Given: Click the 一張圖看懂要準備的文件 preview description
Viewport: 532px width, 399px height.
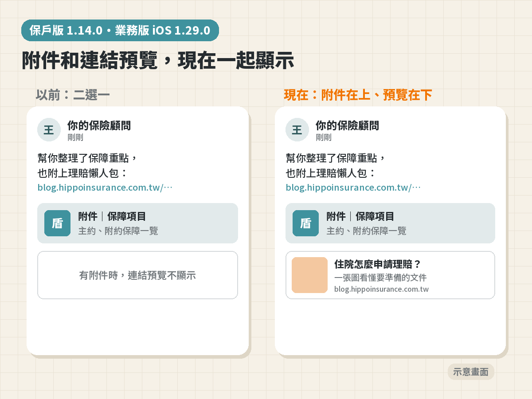Looking at the screenshot, I should (380, 278).
